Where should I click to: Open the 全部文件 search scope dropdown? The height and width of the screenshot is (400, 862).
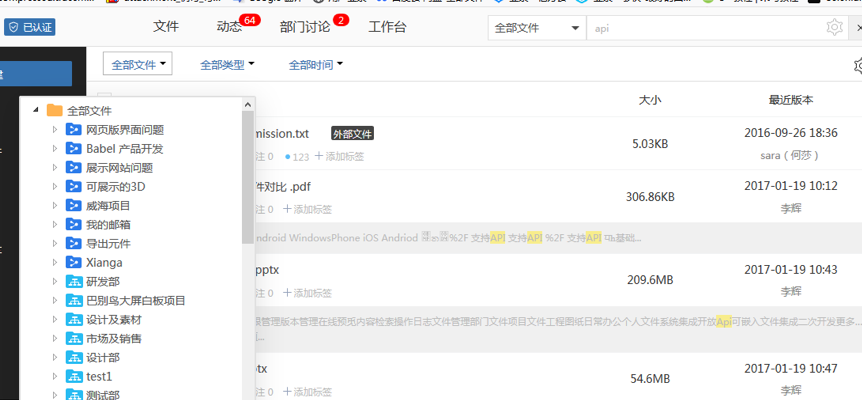point(537,28)
